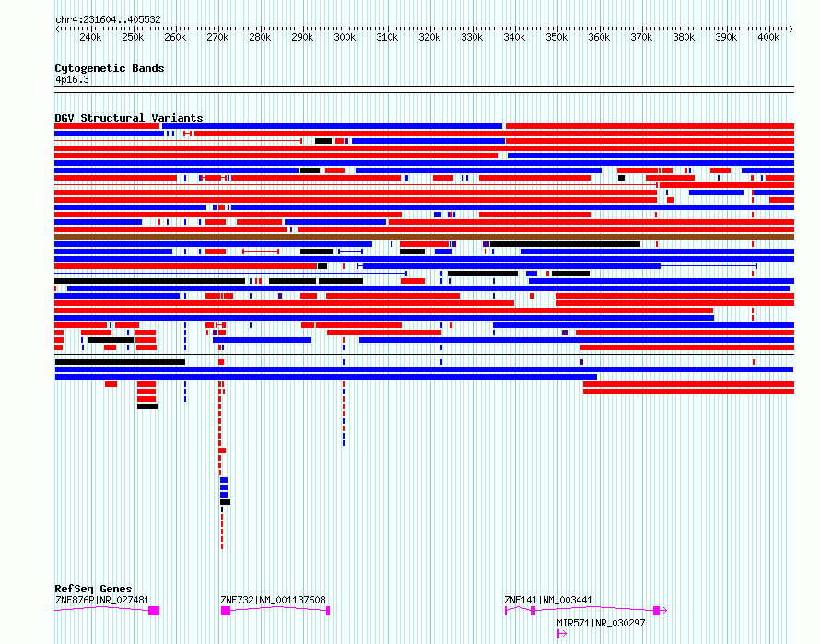Click the 320k ruler tick label
The image size is (820, 644).
429,37
